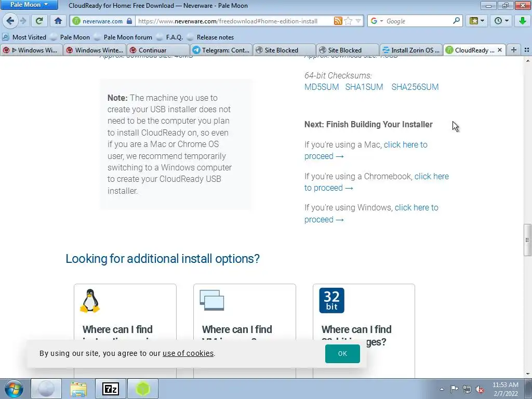Click the vertical scrollbar thumb
This screenshot has height=399, width=532.
pyautogui.click(x=527, y=240)
